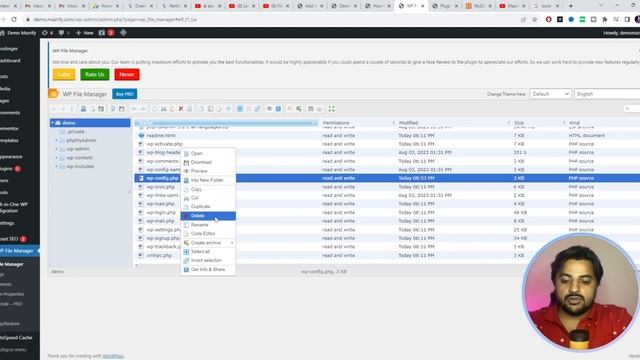The image size is (640, 360).
Task: Click the blue Get info toolbar icon
Action: tap(278, 109)
